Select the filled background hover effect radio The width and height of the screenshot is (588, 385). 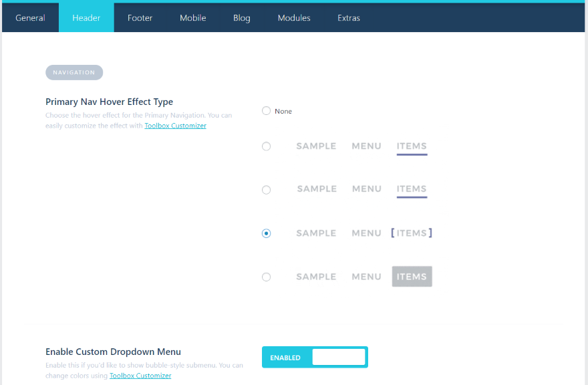266,277
